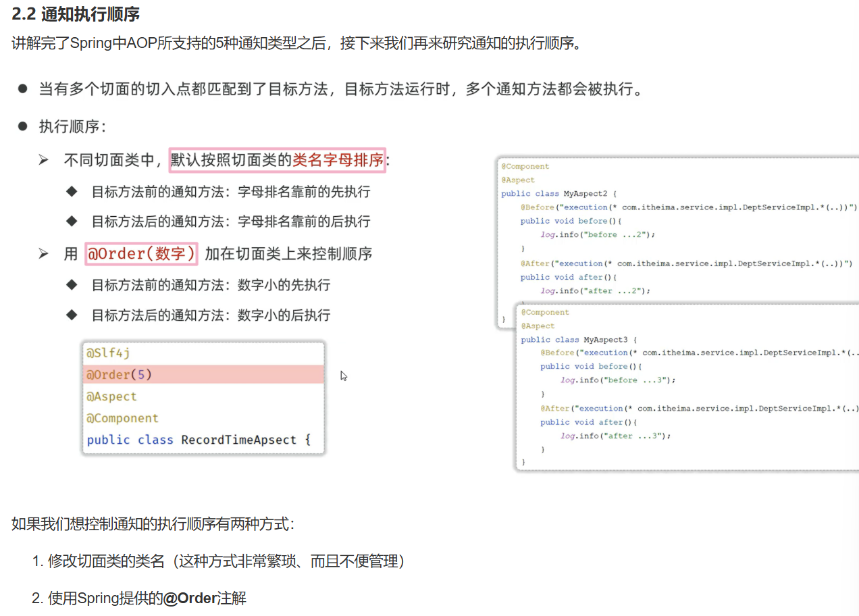Click "public class MyAspect2 {" code line
859x616 pixels.
[x=559, y=193]
